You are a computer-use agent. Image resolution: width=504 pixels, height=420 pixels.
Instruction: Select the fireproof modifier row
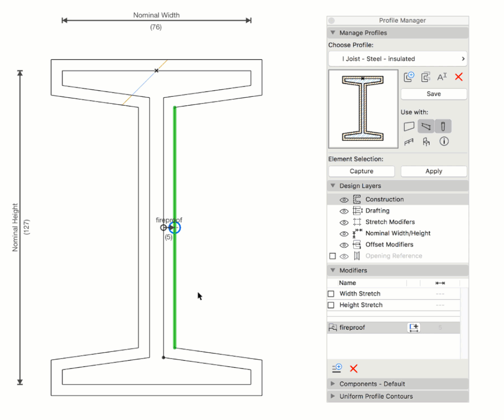pos(394,327)
